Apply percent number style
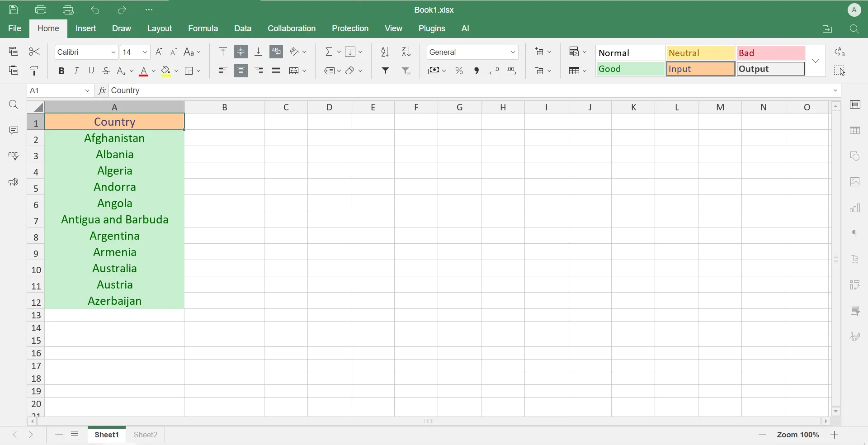The height and width of the screenshot is (445, 868). pos(459,71)
